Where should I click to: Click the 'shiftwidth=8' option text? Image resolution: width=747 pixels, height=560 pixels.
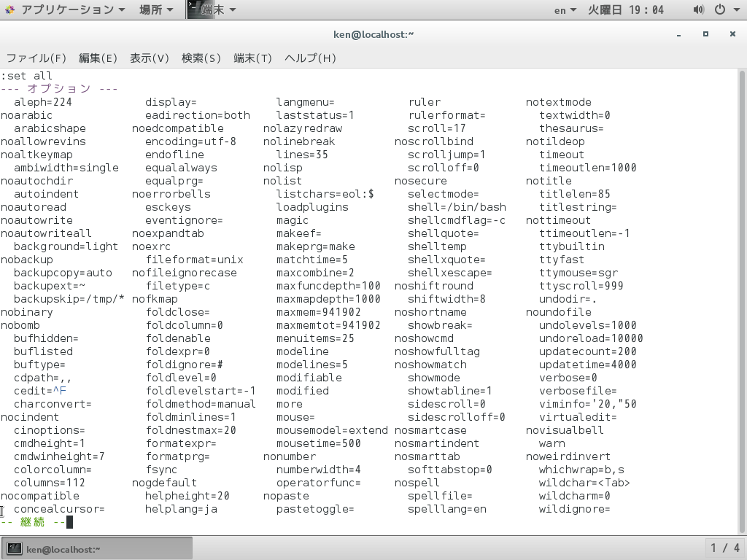(447, 299)
